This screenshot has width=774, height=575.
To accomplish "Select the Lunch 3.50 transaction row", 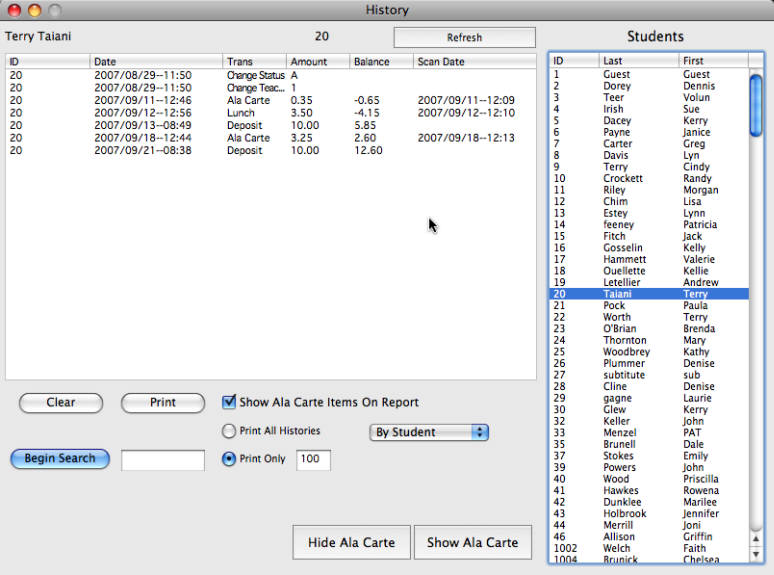I will [271, 113].
